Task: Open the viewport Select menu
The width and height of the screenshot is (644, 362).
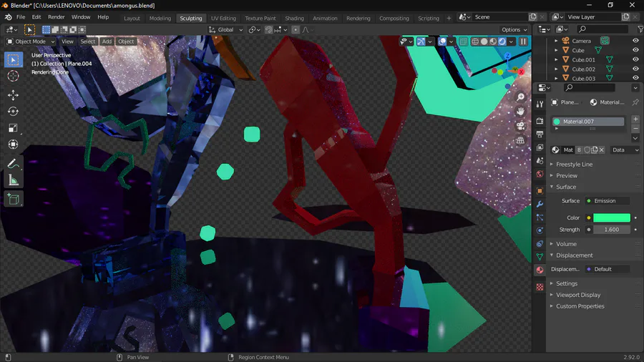Action: pyautogui.click(x=87, y=41)
